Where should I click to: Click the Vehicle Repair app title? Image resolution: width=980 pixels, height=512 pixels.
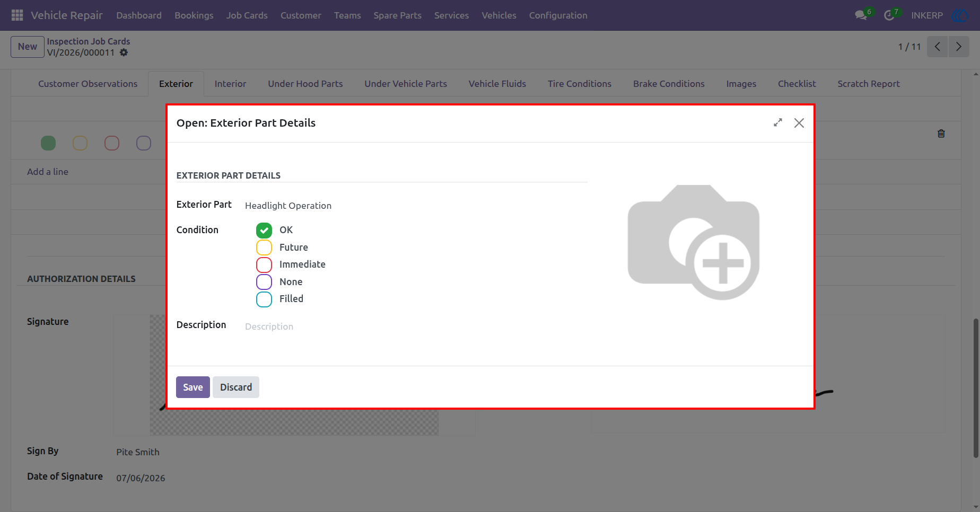pos(67,15)
